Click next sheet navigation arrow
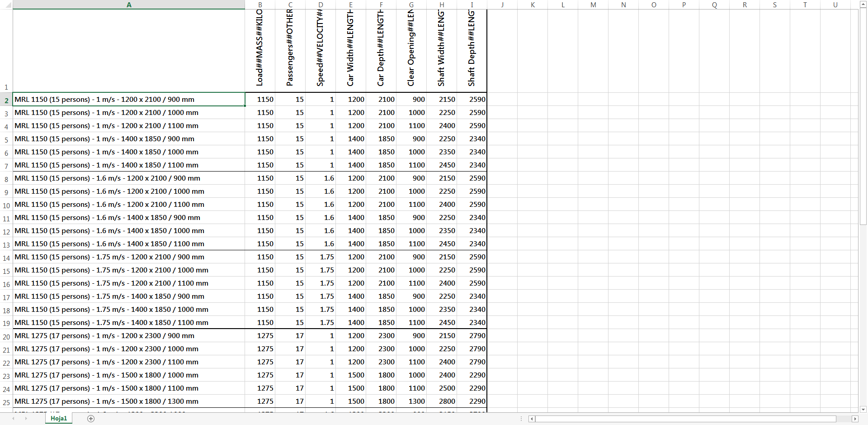868x425 pixels. (26, 419)
